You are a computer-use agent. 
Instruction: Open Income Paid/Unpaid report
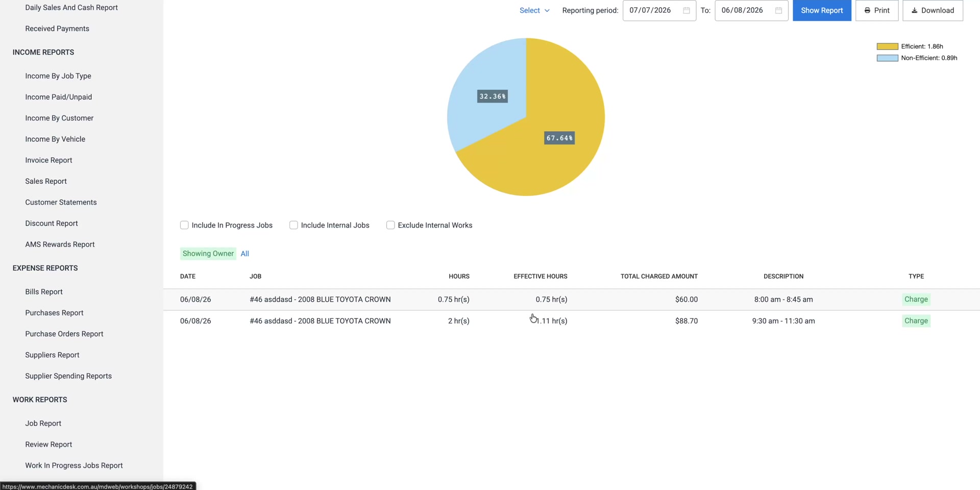59,97
